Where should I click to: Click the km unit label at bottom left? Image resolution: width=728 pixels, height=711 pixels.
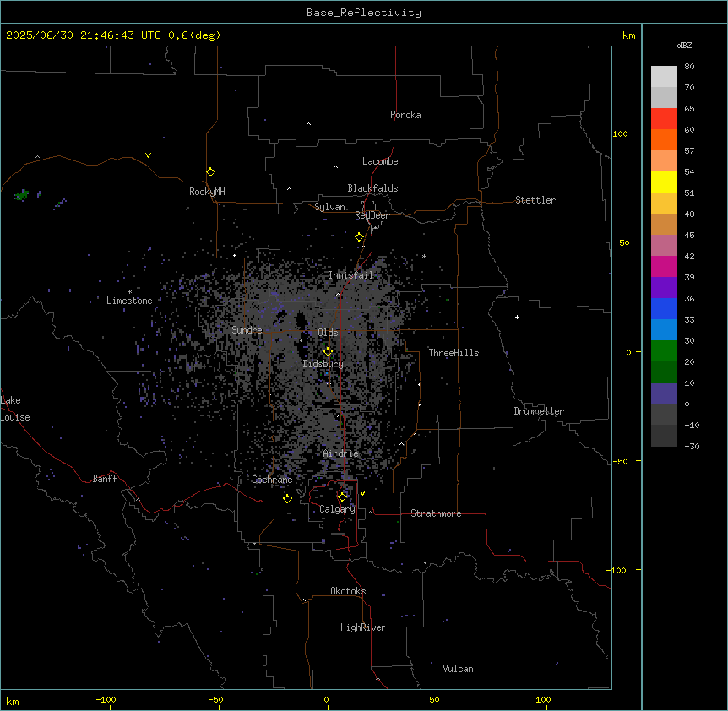point(13,702)
